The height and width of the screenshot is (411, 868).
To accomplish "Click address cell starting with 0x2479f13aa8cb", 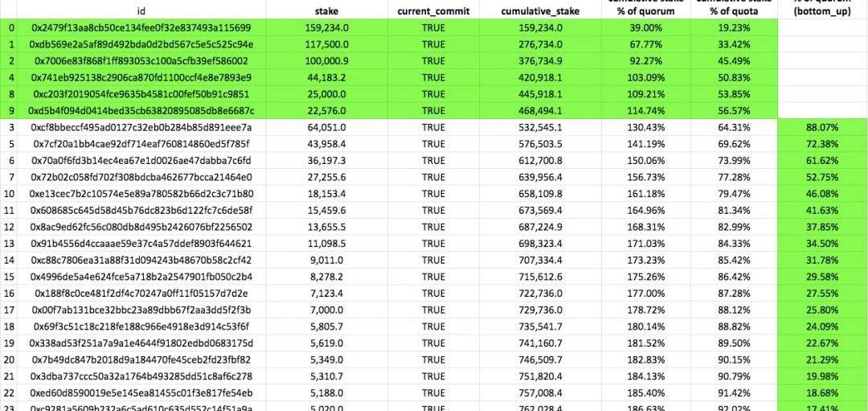I will coord(141,27).
